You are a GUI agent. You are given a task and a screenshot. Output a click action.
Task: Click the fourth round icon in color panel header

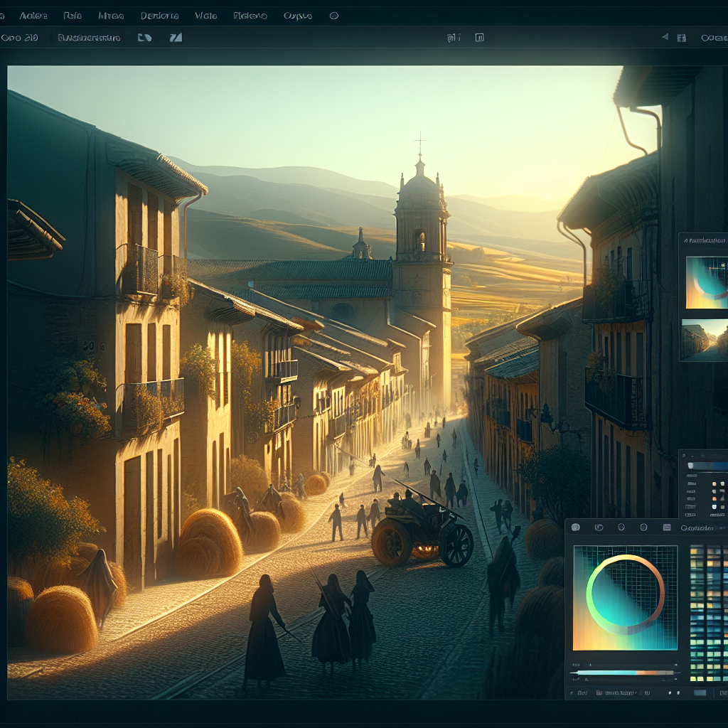tap(643, 528)
